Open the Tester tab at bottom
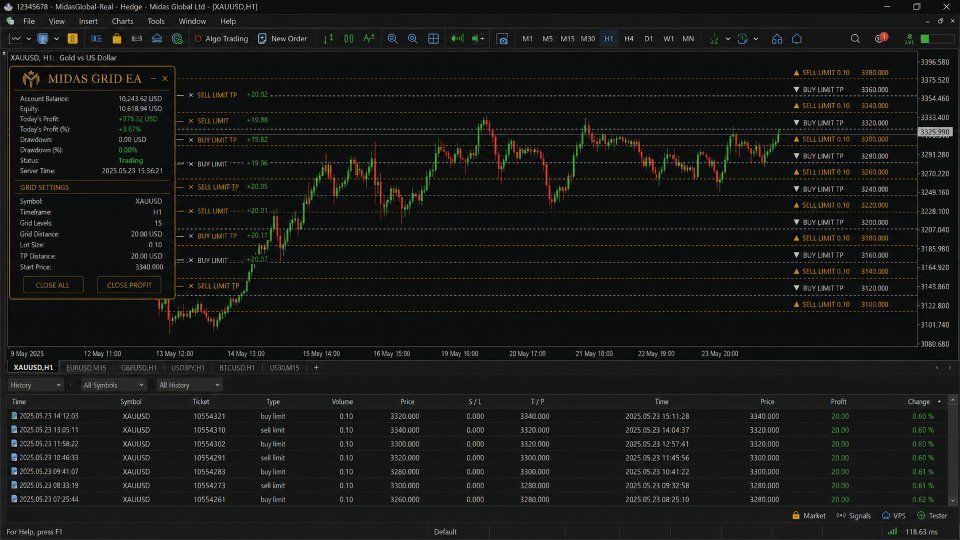Screen dimensions: 960x540 pos(932,516)
